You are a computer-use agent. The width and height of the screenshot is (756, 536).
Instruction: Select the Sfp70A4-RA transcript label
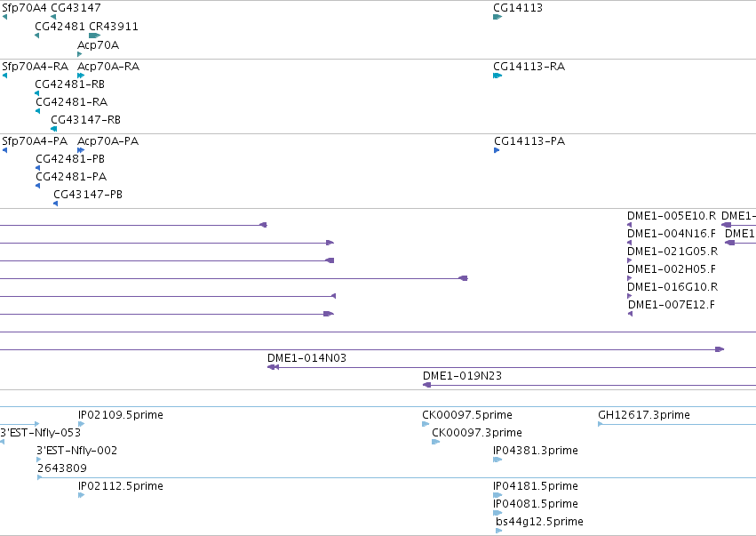(x=36, y=66)
